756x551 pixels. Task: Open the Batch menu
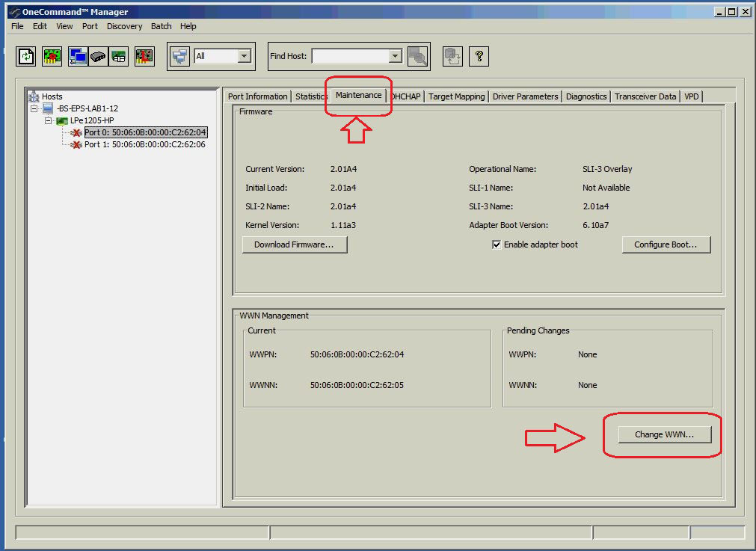click(161, 26)
